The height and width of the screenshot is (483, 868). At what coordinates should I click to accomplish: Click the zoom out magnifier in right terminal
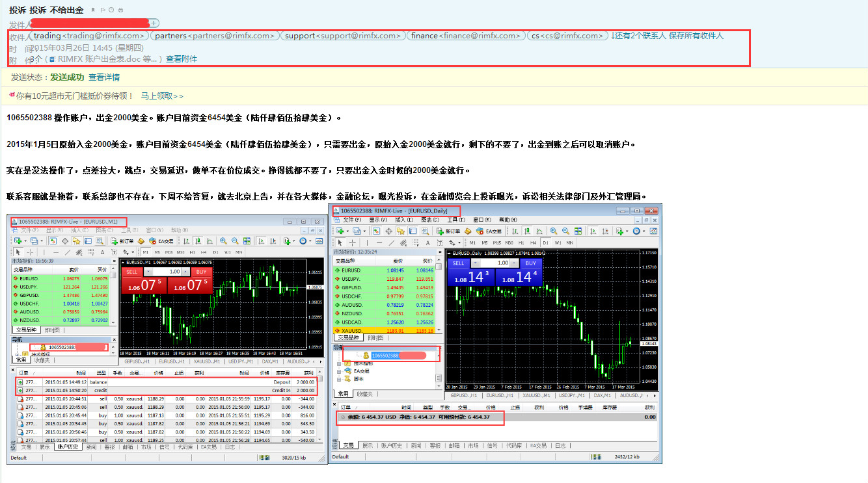tap(564, 231)
